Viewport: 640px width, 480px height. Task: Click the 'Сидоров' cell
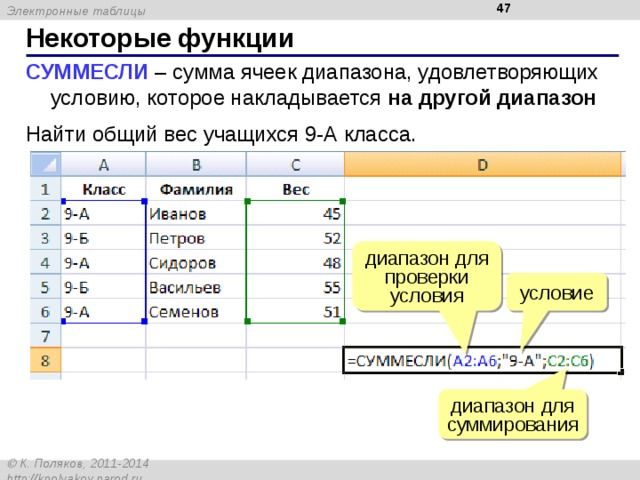tap(196, 262)
